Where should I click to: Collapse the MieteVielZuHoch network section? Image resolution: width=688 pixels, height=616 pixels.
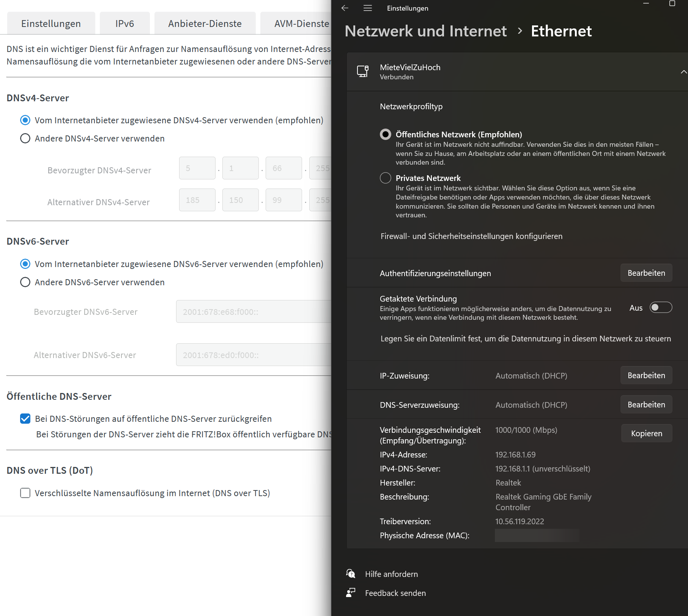tap(683, 72)
